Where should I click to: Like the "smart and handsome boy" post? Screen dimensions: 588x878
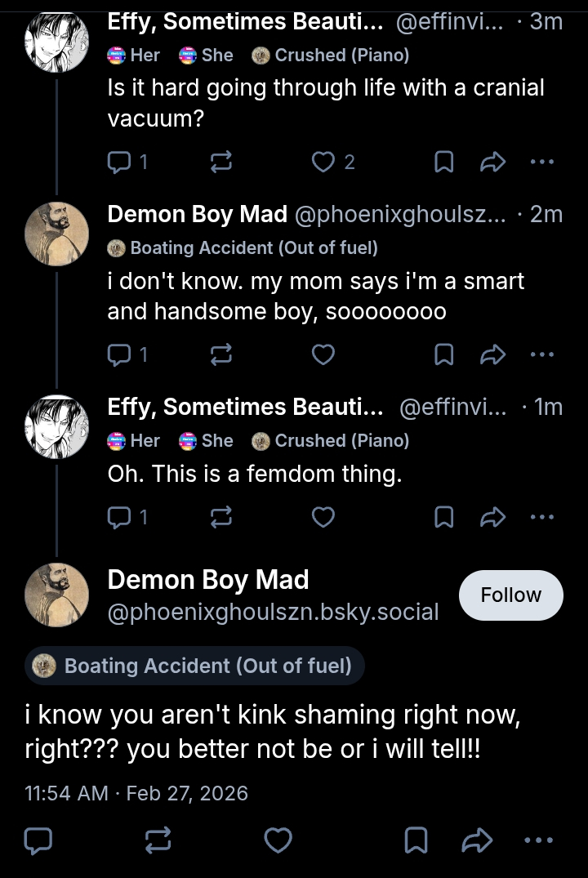point(324,354)
